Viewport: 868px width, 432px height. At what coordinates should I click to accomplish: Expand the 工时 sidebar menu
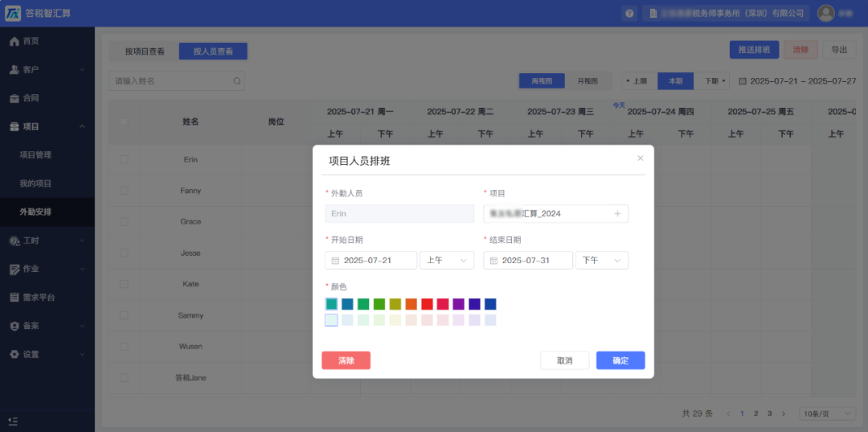coord(47,241)
